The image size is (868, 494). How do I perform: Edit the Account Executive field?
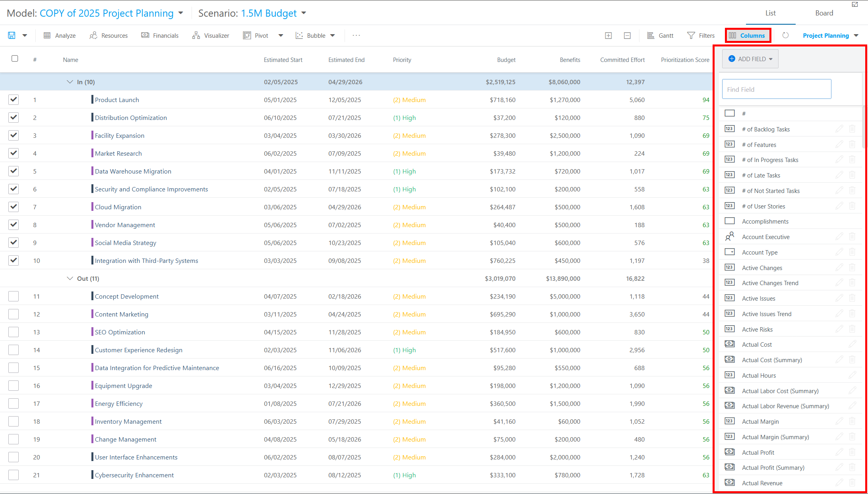tap(839, 236)
